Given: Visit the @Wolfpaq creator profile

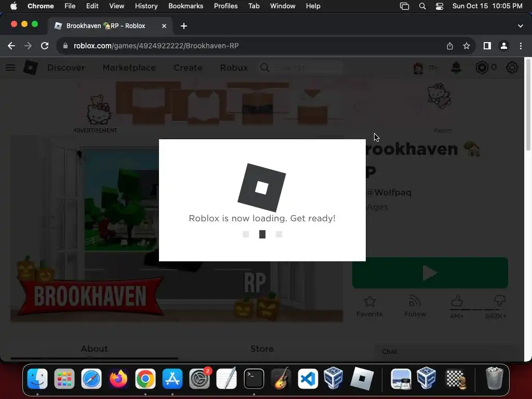Looking at the screenshot, I should pos(390,192).
